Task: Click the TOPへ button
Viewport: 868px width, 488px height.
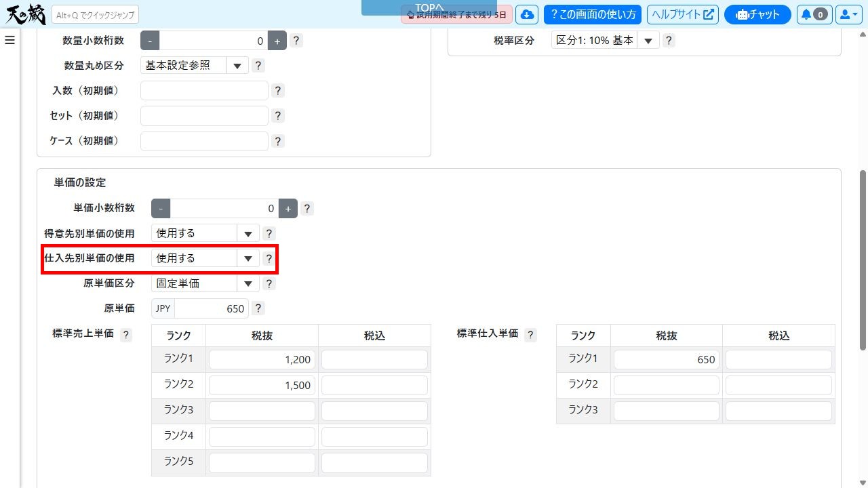Action: 429,7
